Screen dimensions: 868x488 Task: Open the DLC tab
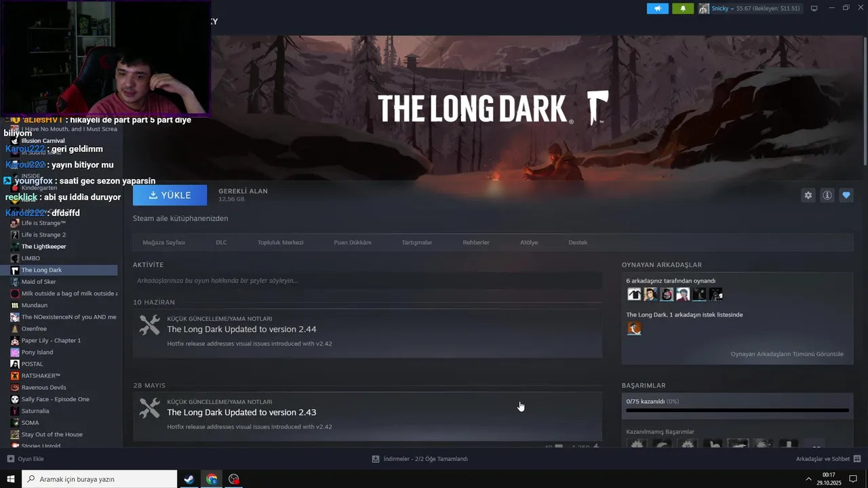coord(221,243)
